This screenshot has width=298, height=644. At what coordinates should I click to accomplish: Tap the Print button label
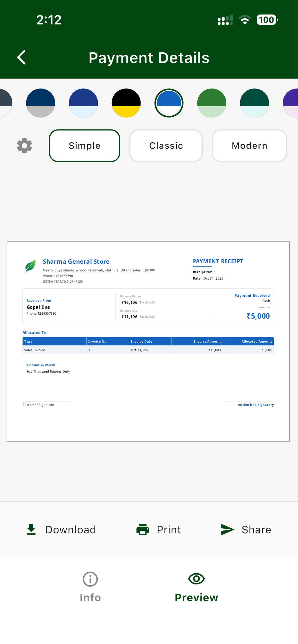(169, 529)
